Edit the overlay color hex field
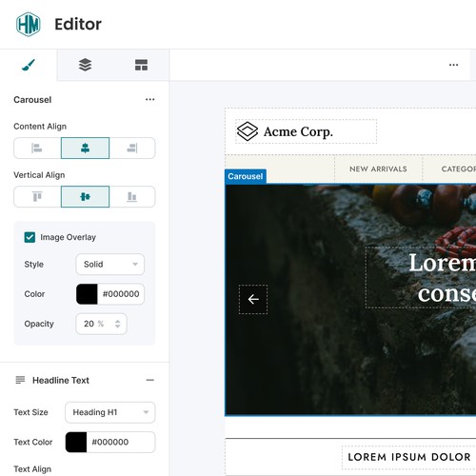Image resolution: width=476 pixels, height=476 pixels. [x=121, y=294]
